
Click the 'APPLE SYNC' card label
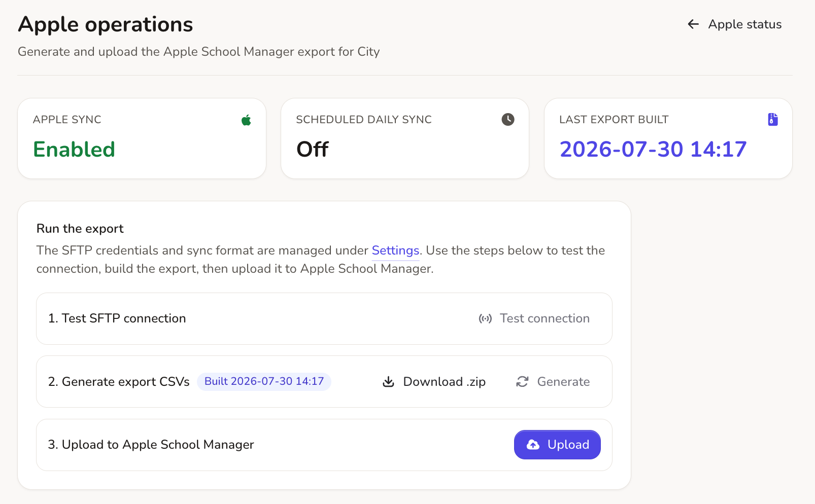click(x=67, y=120)
